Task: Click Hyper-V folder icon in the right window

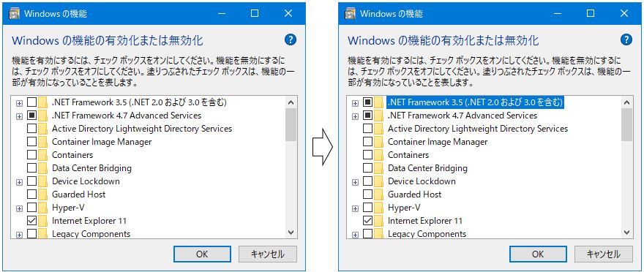Action: [x=378, y=208]
